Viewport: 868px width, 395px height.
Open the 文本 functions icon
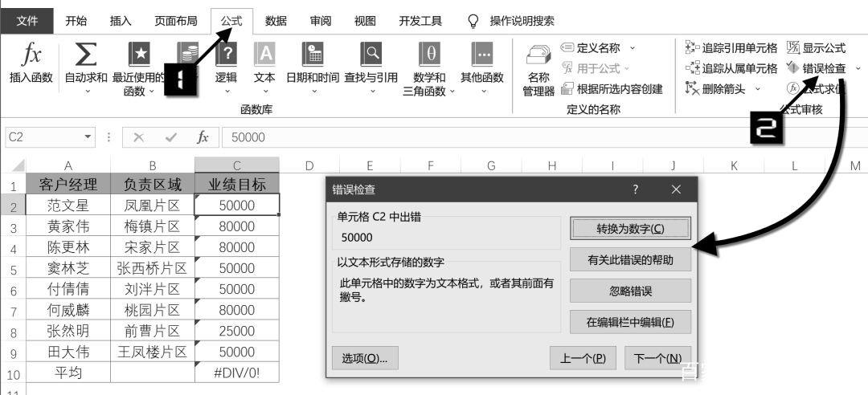[264, 55]
